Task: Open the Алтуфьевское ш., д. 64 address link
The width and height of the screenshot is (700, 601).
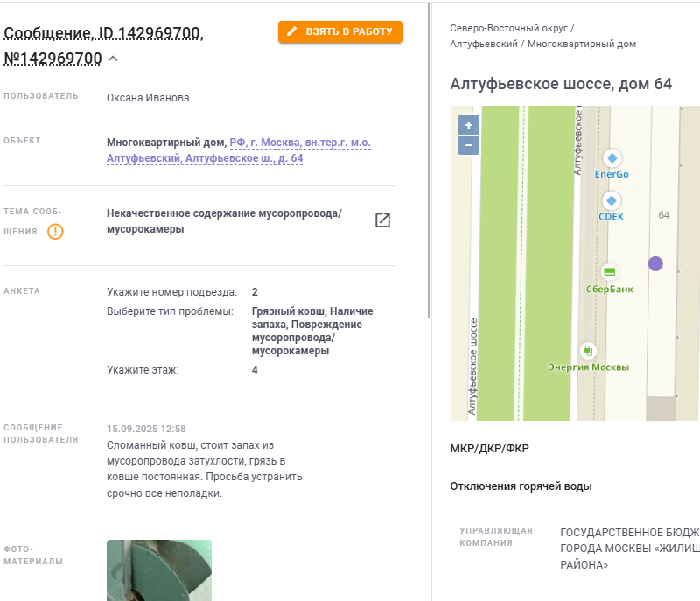Action: (238, 150)
